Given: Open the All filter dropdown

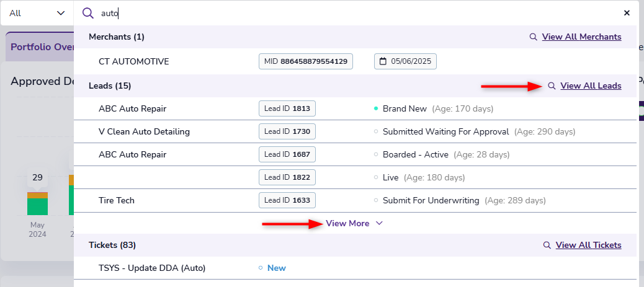Looking at the screenshot, I should click(x=37, y=13).
